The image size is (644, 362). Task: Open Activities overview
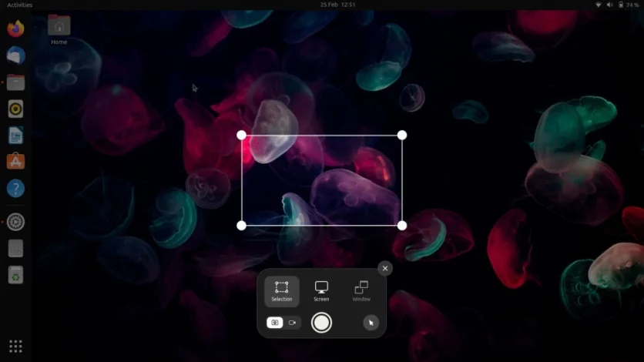[20, 5]
